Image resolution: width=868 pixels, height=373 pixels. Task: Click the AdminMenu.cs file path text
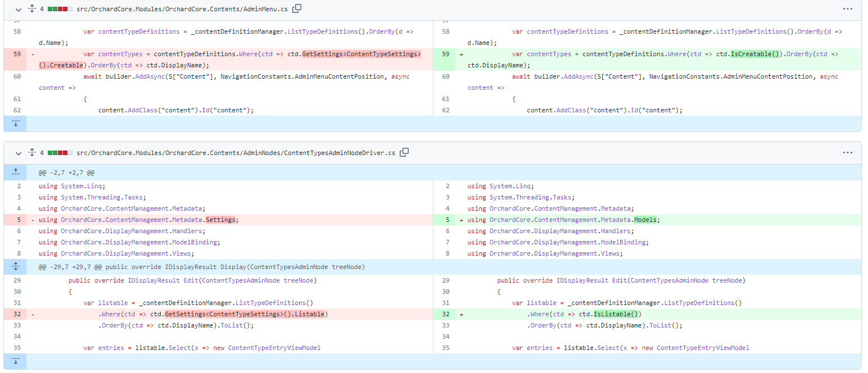(182, 10)
